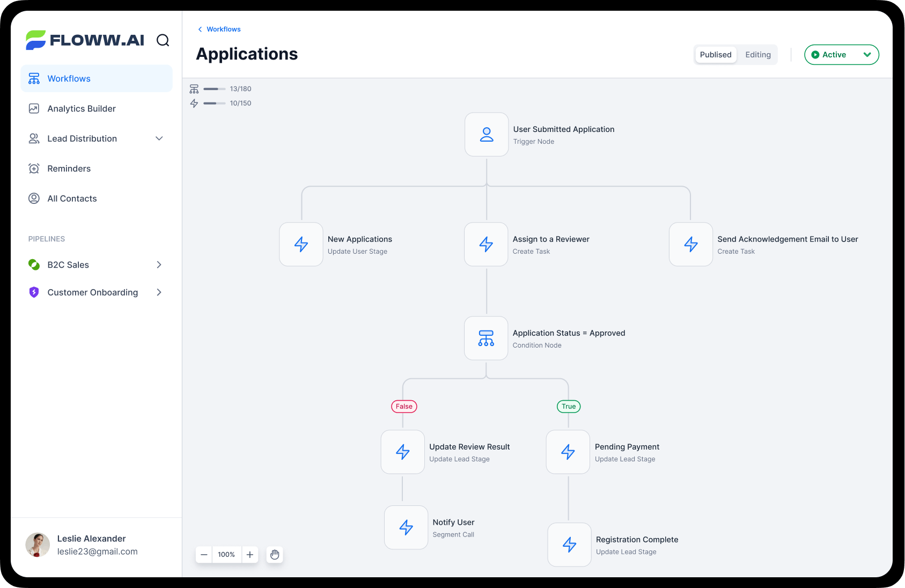This screenshot has height=588, width=905.
Task: Open Analytics Builder from the sidebar
Action: click(x=82, y=108)
